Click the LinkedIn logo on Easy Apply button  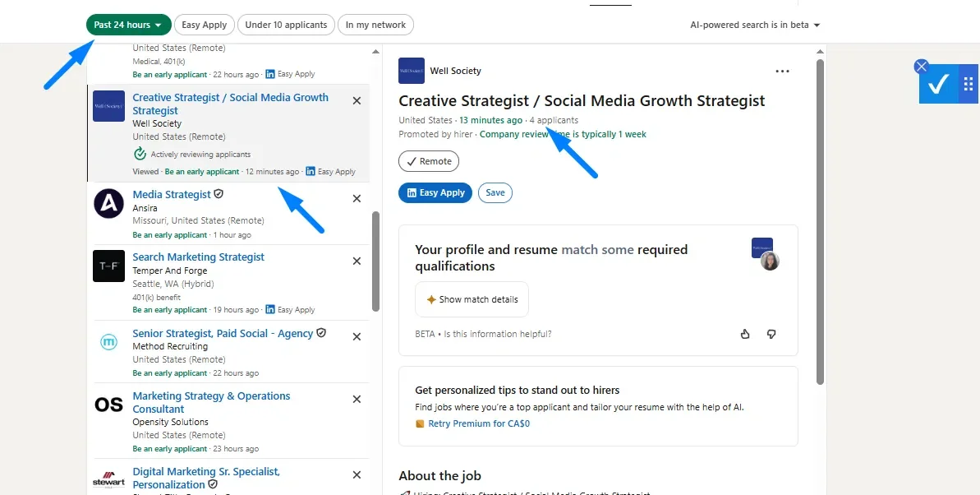pyautogui.click(x=412, y=192)
